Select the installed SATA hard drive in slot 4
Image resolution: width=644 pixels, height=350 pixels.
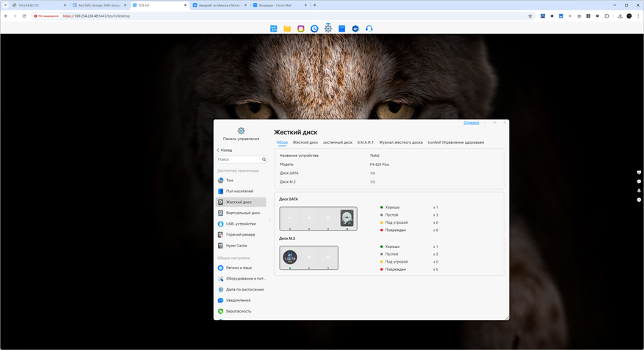click(347, 218)
